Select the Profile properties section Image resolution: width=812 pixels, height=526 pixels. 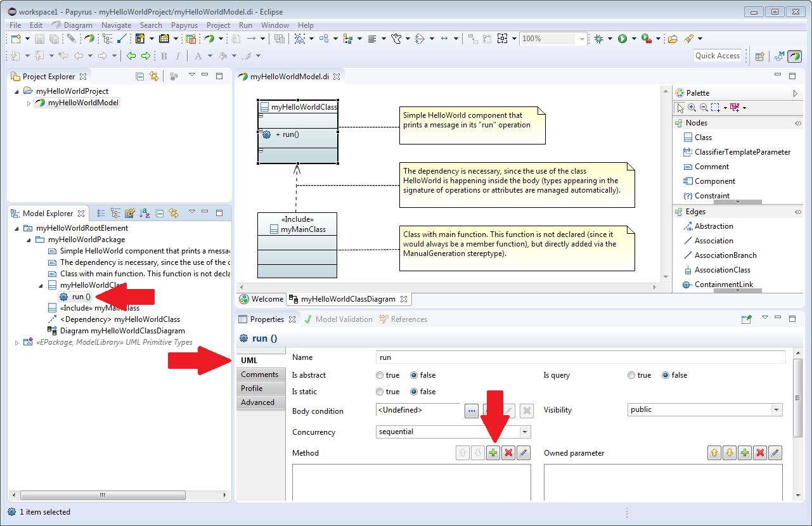pos(260,388)
